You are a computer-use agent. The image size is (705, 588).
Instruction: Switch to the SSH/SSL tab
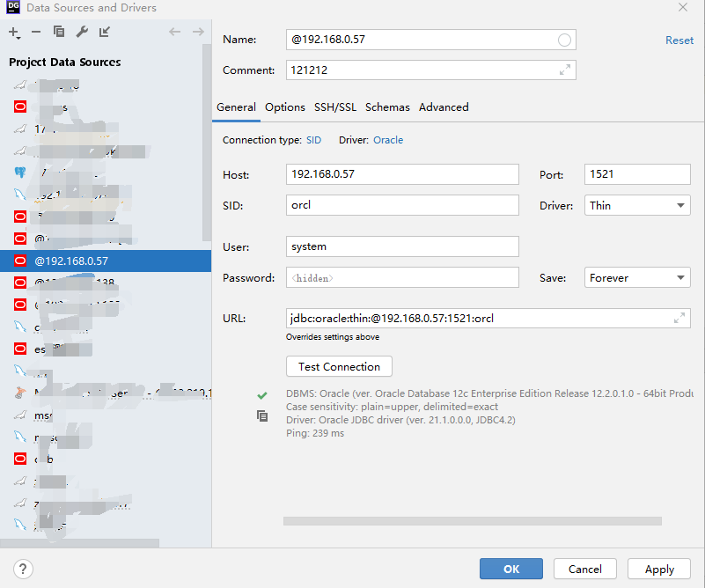(x=335, y=107)
